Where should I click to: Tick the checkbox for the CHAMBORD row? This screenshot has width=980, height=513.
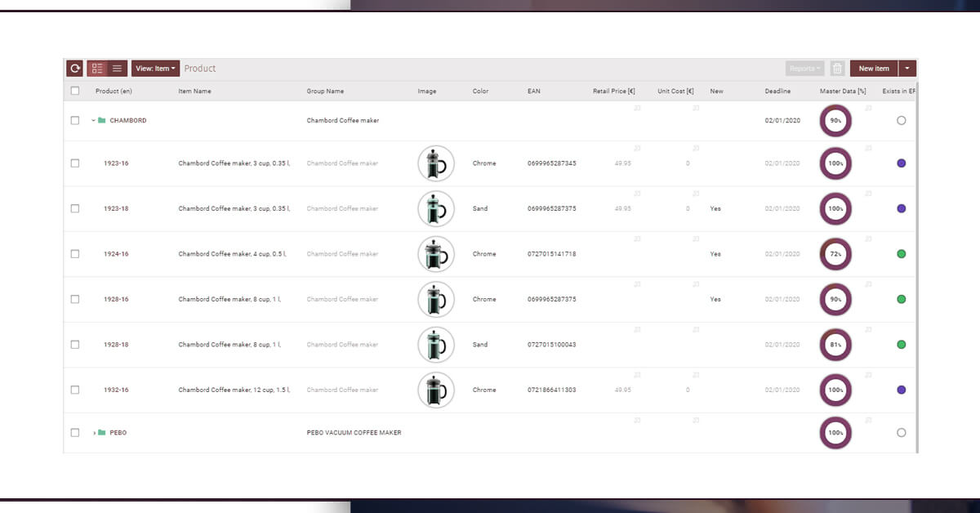[75, 120]
